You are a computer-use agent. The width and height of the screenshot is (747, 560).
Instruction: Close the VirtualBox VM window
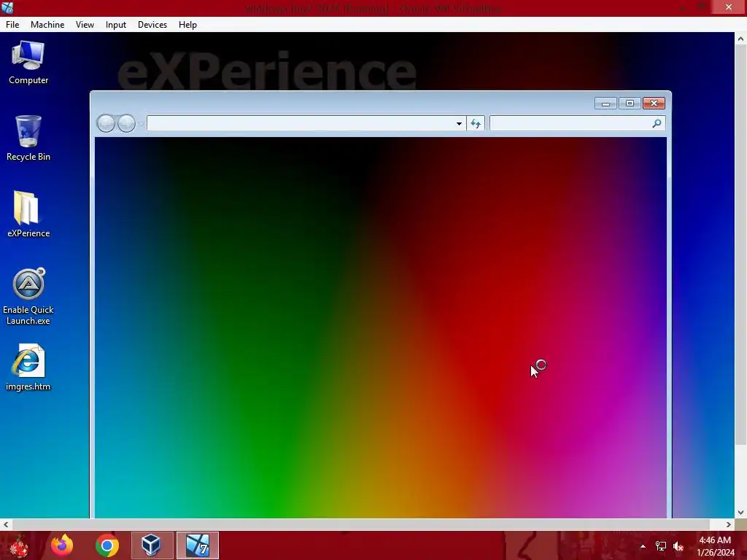(x=729, y=7)
